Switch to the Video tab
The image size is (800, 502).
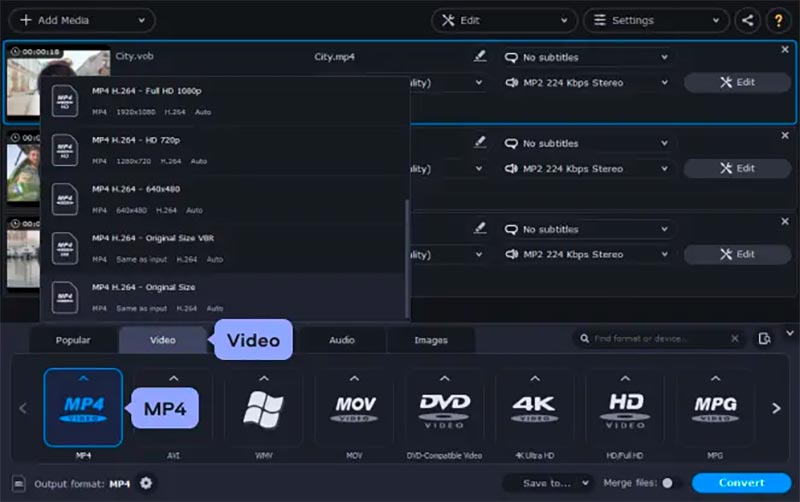pos(163,340)
